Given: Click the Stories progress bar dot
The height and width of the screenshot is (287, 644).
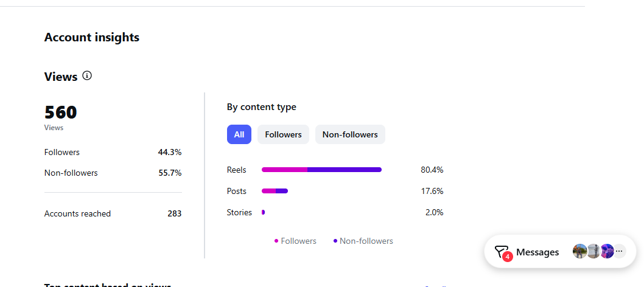Looking at the screenshot, I should point(264,212).
